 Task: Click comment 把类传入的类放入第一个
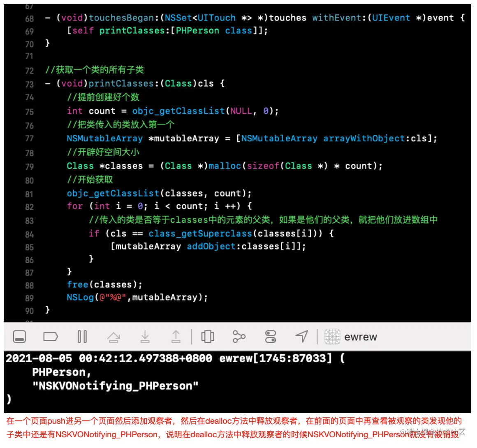[121, 125]
